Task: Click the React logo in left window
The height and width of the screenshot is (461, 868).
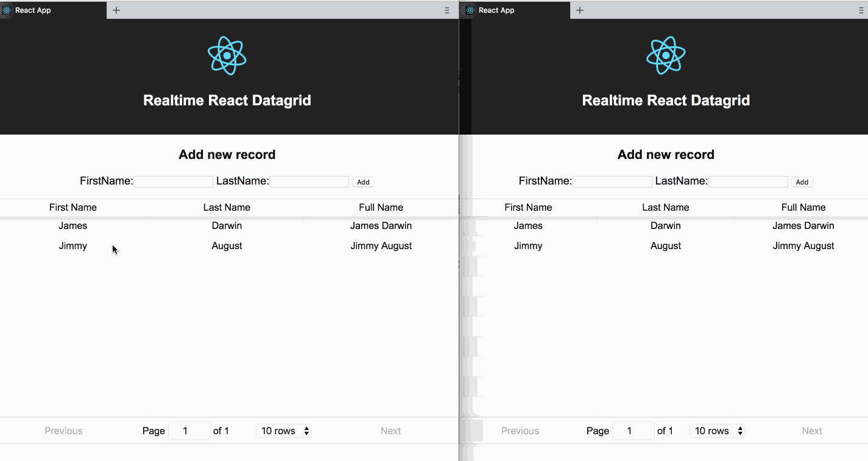Action: click(227, 55)
